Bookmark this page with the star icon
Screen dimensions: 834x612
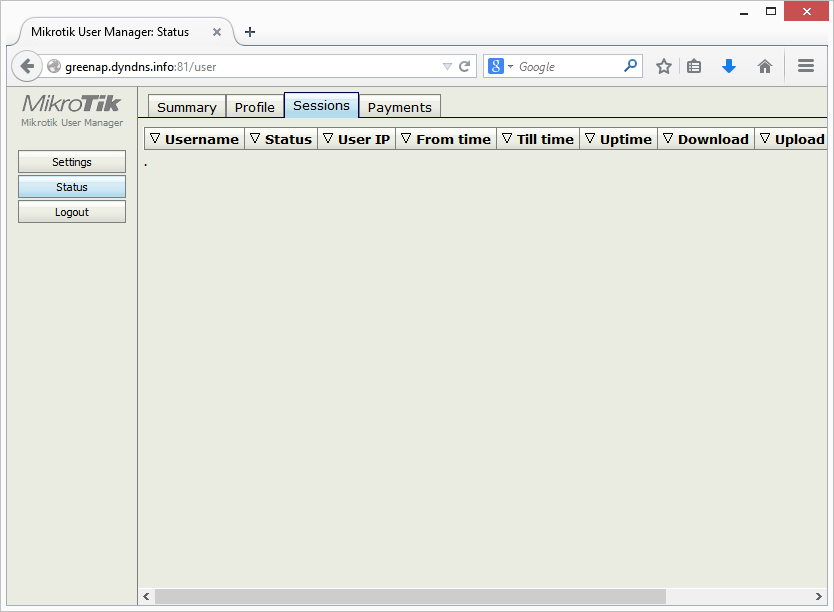[x=663, y=66]
